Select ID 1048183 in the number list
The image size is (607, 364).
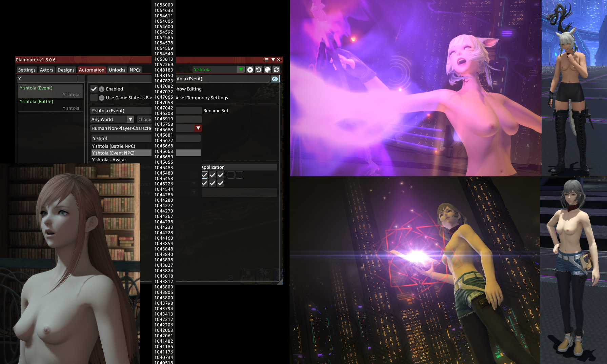[x=164, y=70]
